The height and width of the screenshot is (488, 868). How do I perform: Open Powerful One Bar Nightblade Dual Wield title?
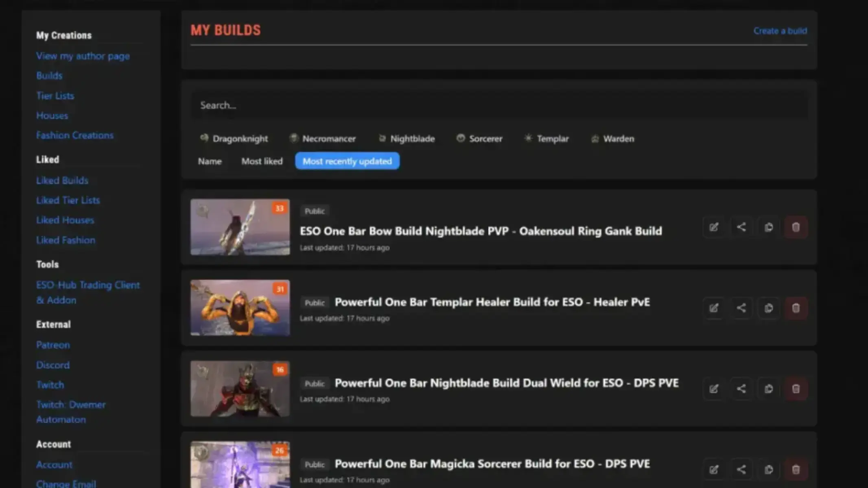507,383
